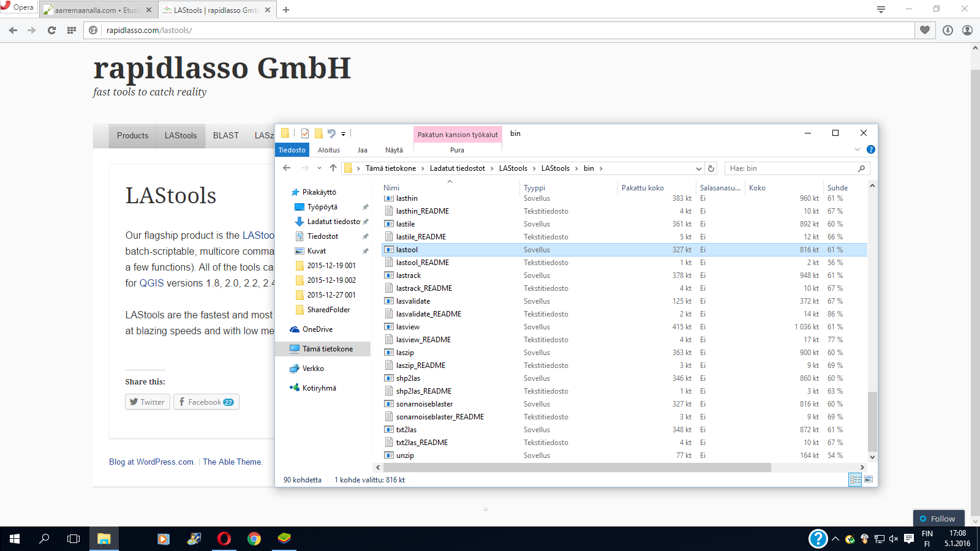
Task: Share page via Twitter button
Action: pos(148,402)
